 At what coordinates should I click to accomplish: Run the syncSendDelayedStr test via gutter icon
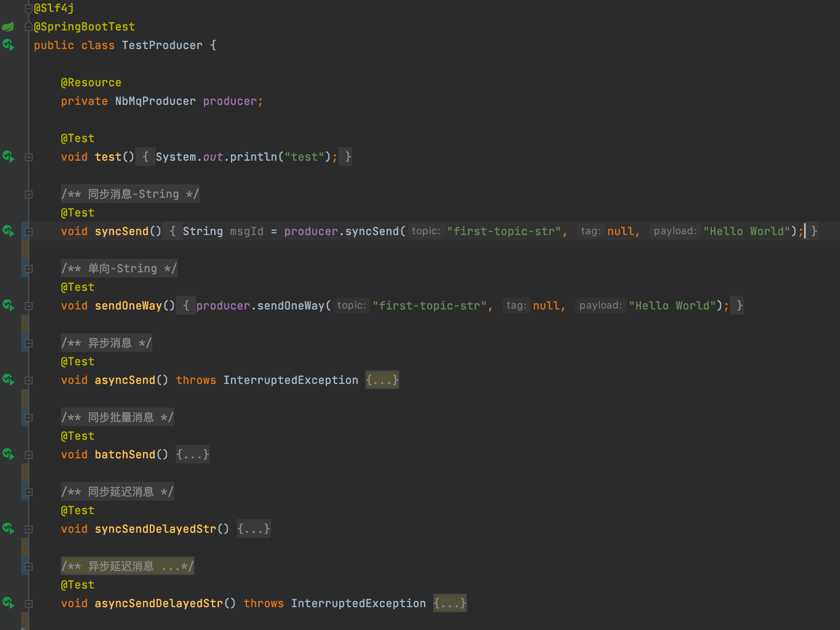coord(8,529)
